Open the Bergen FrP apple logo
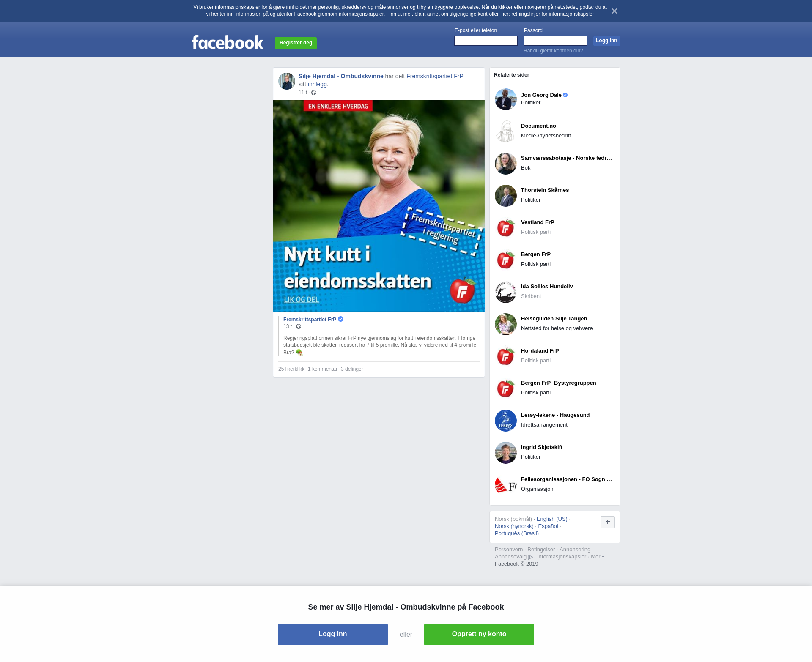Image resolution: width=812 pixels, height=662 pixels. (x=506, y=260)
